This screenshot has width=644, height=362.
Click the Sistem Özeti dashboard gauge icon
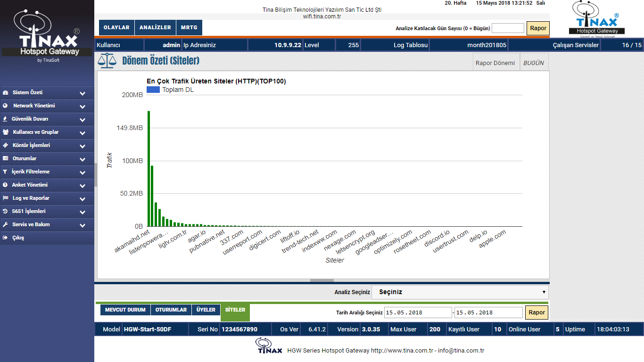point(5,93)
